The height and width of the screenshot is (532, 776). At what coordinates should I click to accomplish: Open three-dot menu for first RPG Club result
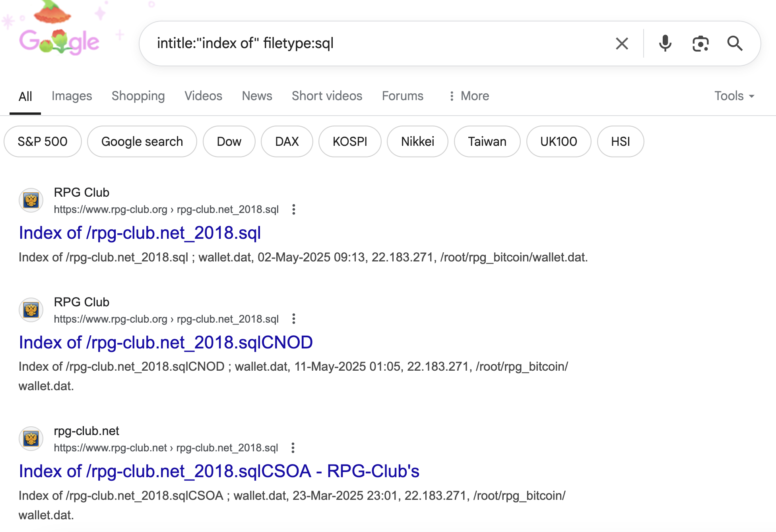[x=294, y=209]
